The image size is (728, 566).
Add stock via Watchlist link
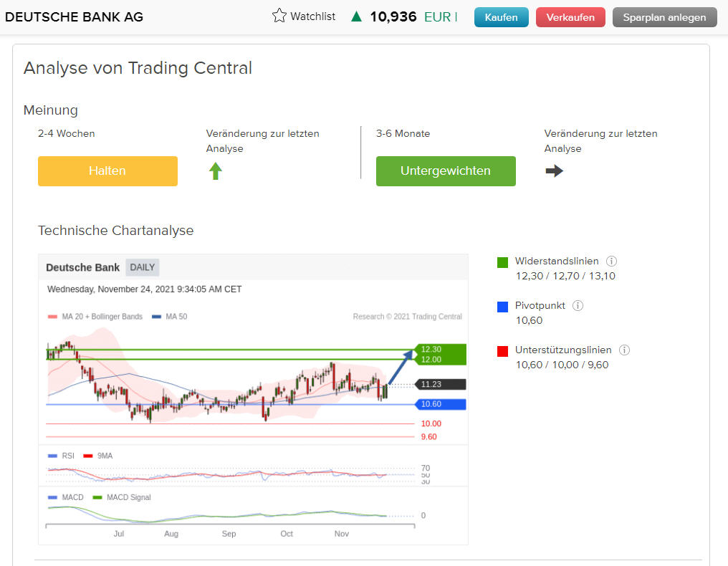312,16
